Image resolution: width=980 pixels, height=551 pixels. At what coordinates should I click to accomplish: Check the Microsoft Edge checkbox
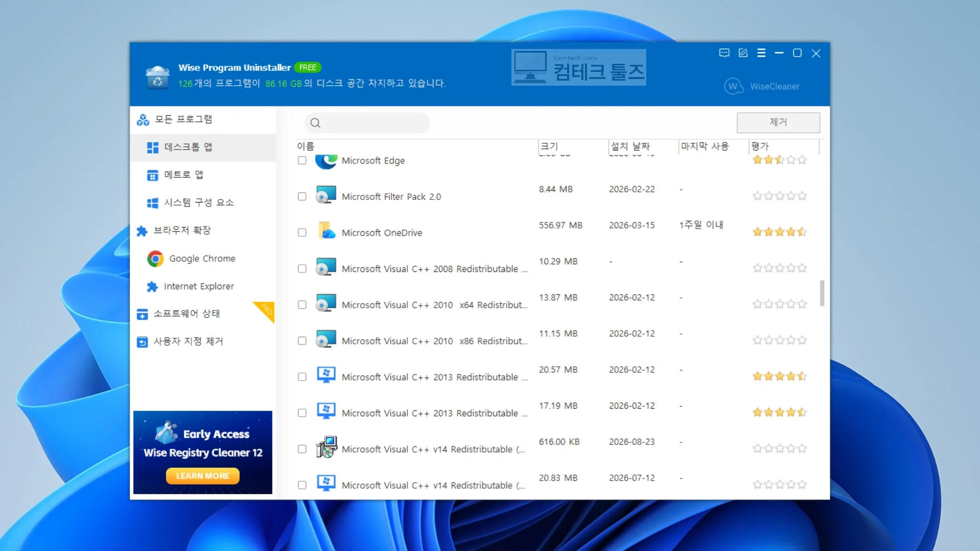coord(302,160)
